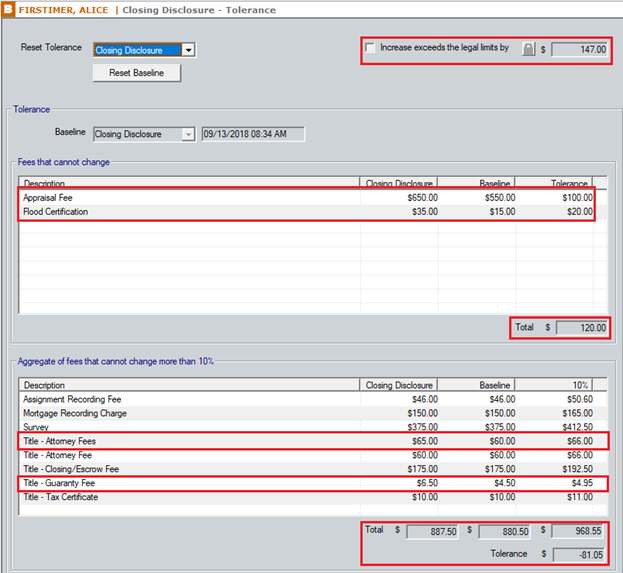The image size is (623, 573).
Task: Click the Tolerance field showing -81.05
Action: 577,551
